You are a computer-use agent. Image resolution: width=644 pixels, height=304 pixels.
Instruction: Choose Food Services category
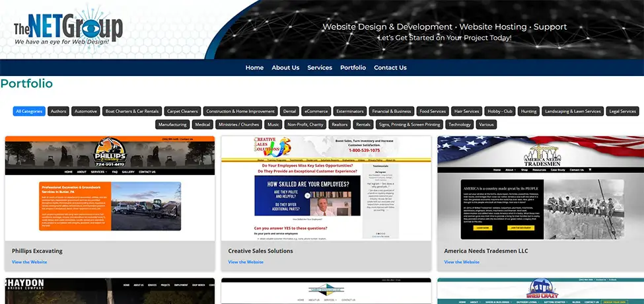pyautogui.click(x=433, y=111)
